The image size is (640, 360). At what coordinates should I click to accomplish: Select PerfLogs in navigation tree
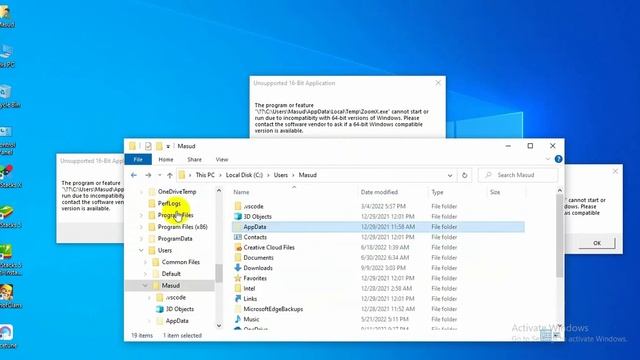coord(169,203)
